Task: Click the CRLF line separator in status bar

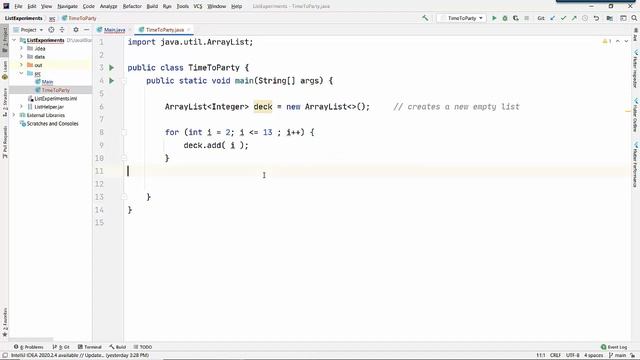Action: tap(555, 356)
